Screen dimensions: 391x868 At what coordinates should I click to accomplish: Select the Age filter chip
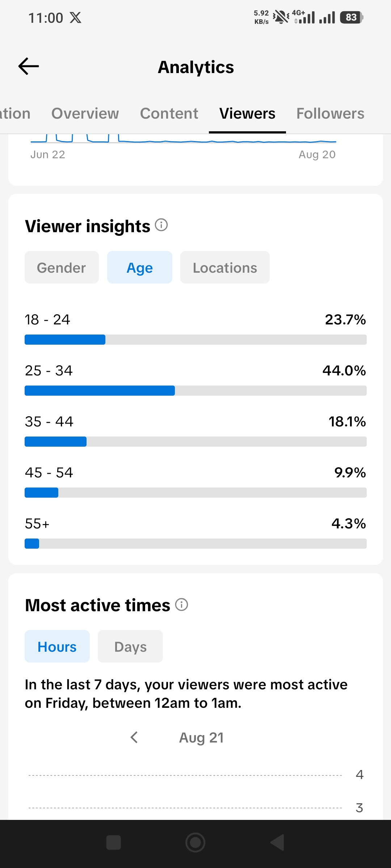coord(140,267)
